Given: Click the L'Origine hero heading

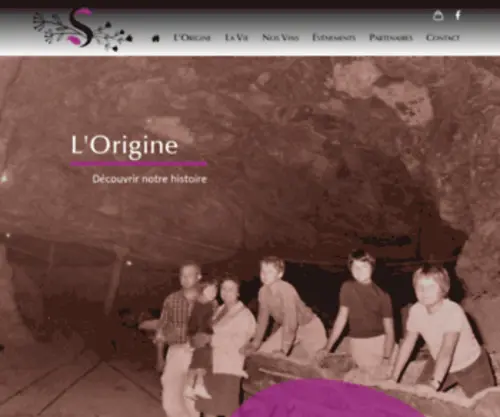Looking at the screenshot, I should point(125,146).
